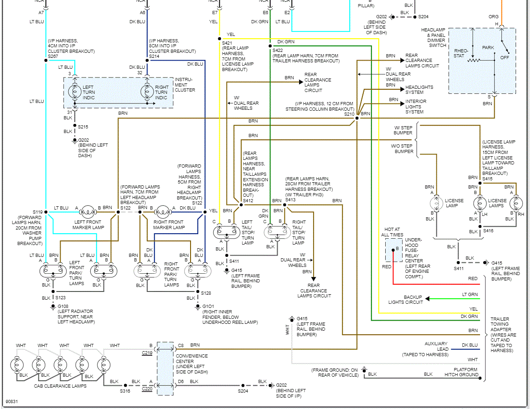Select the E7 connector pin label
Screen dimensions: 532x409
[214, 13]
